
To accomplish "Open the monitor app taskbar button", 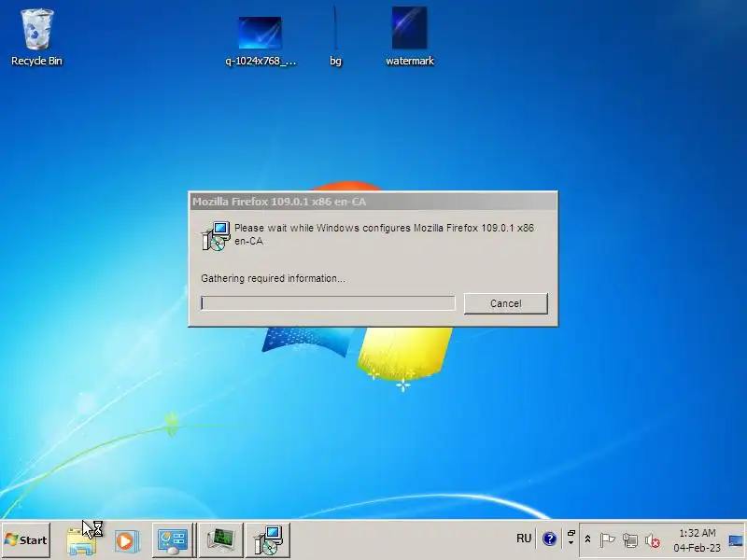I will (x=220, y=540).
